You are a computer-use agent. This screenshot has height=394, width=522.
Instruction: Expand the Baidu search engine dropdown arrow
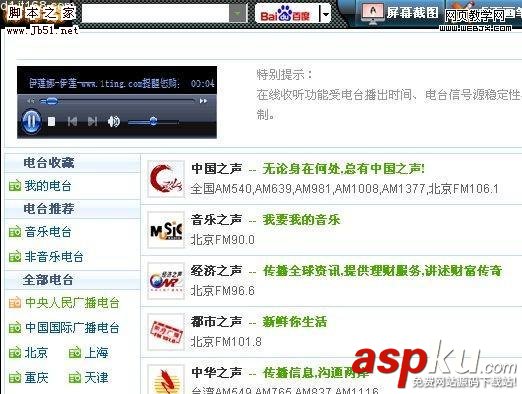pyautogui.click(x=325, y=14)
